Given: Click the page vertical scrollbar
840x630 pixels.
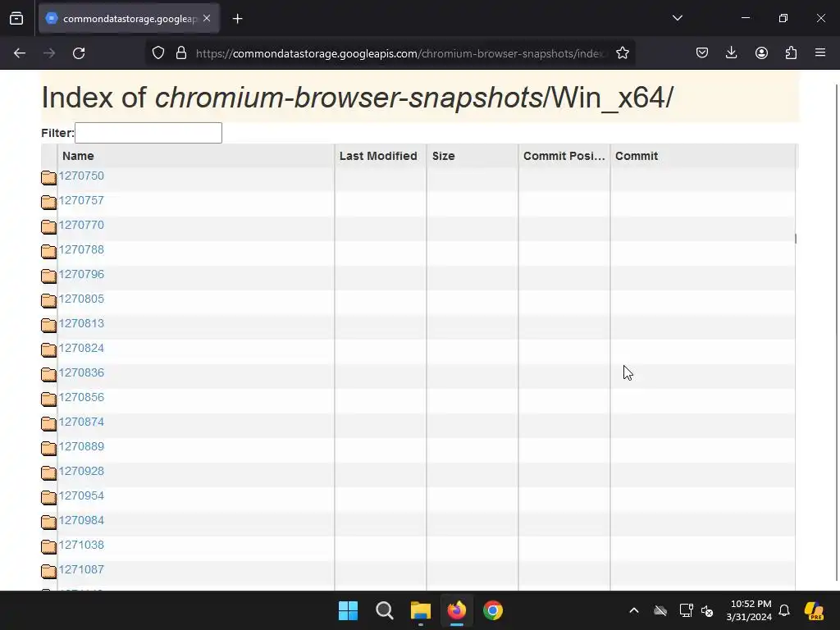Looking at the screenshot, I should (837, 332).
